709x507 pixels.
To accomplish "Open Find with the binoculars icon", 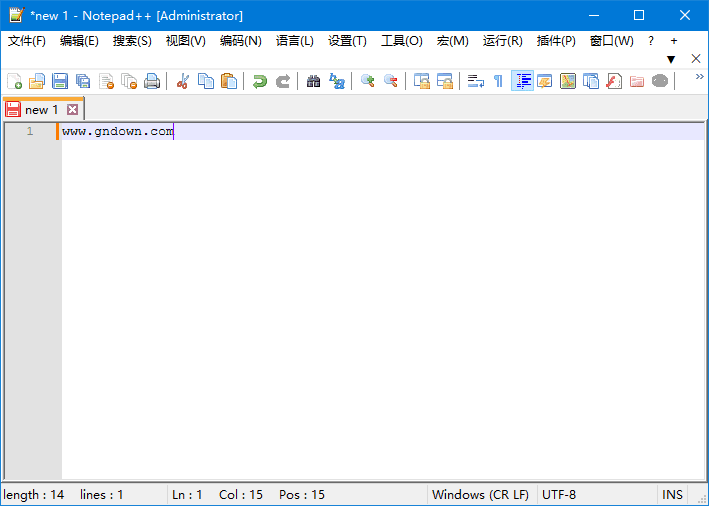I will (x=313, y=81).
